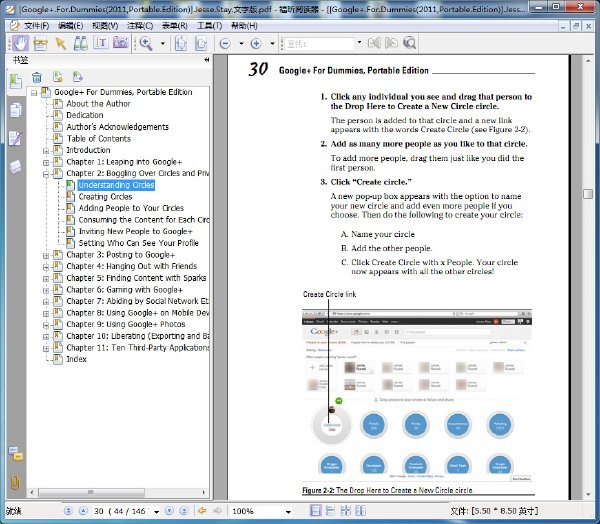Open the comments sidebar icon
Image resolution: width=600 pixels, height=524 pixels.
pyautogui.click(x=16, y=454)
